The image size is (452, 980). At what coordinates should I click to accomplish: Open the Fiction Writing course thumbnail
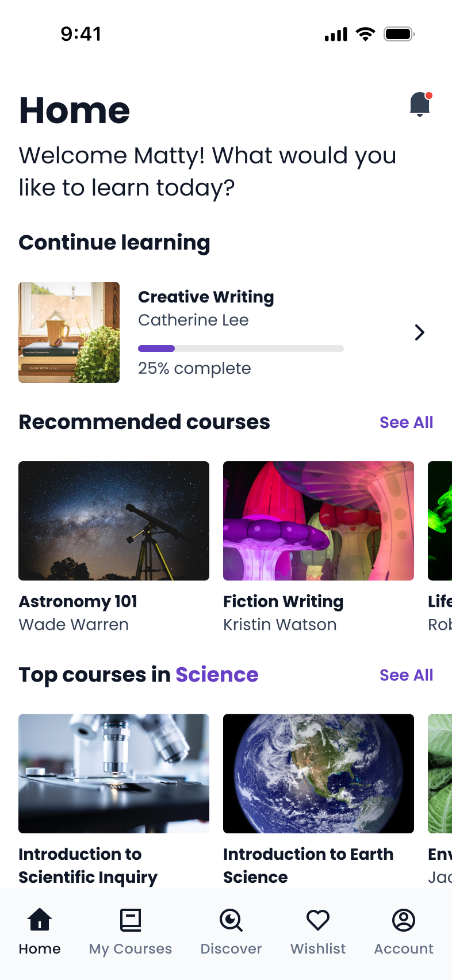pos(318,520)
